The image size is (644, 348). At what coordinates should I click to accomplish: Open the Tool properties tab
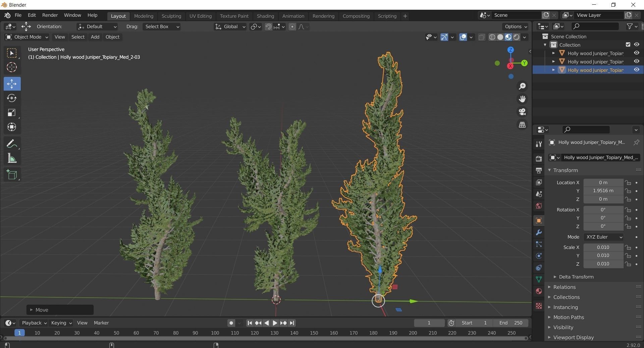coord(539,144)
